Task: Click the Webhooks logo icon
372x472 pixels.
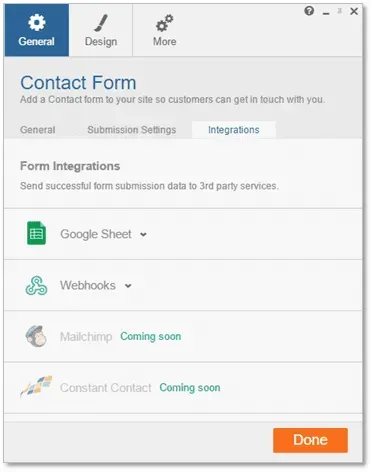Action: [36, 285]
